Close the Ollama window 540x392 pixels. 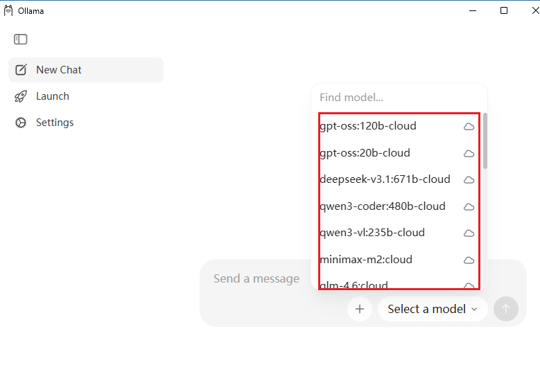pyautogui.click(x=535, y=10)
